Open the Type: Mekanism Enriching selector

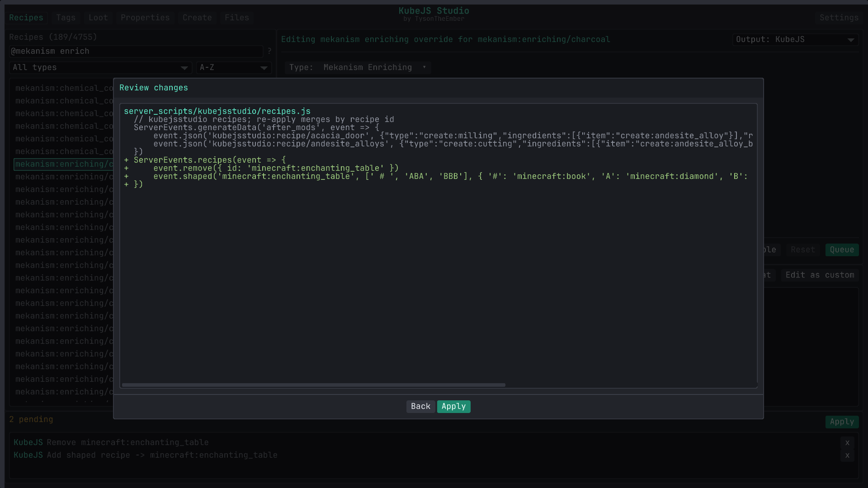358,68
